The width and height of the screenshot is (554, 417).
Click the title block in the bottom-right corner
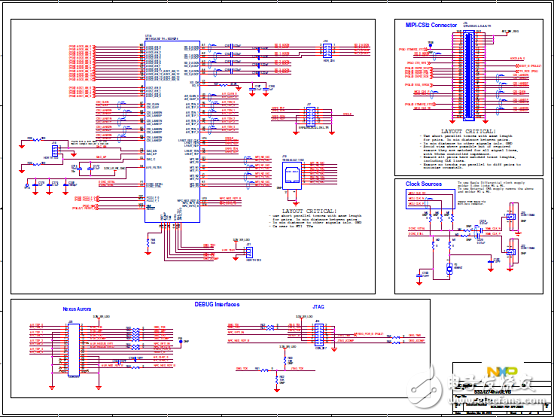[x=501, y=388]
